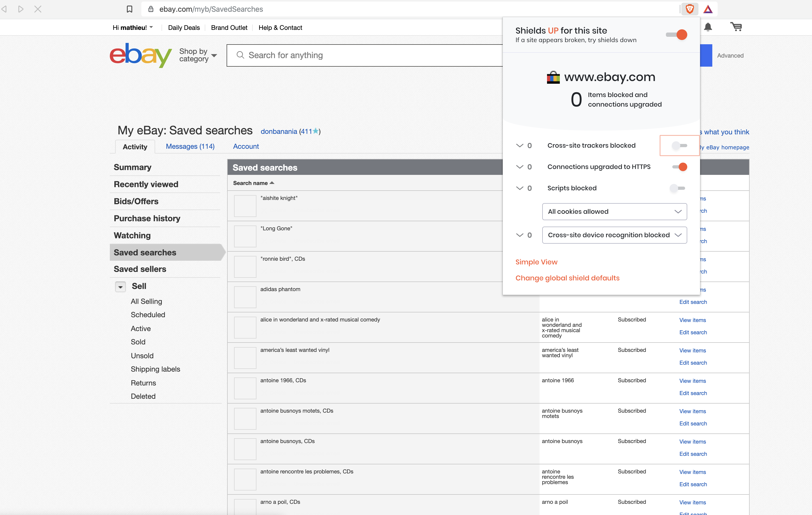Click the ebay.com favicon in Shields panel
This screenshot has height=515, width=812.
pos(553,77)
